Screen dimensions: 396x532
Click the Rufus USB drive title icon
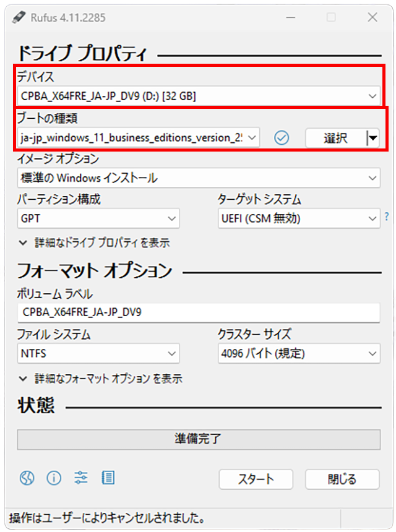coord(19,17)
